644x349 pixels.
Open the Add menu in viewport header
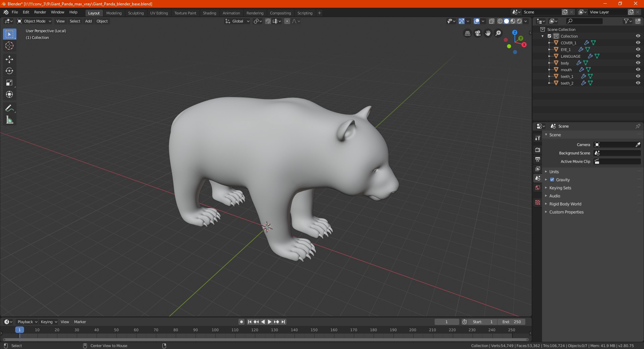coord(89,21)
